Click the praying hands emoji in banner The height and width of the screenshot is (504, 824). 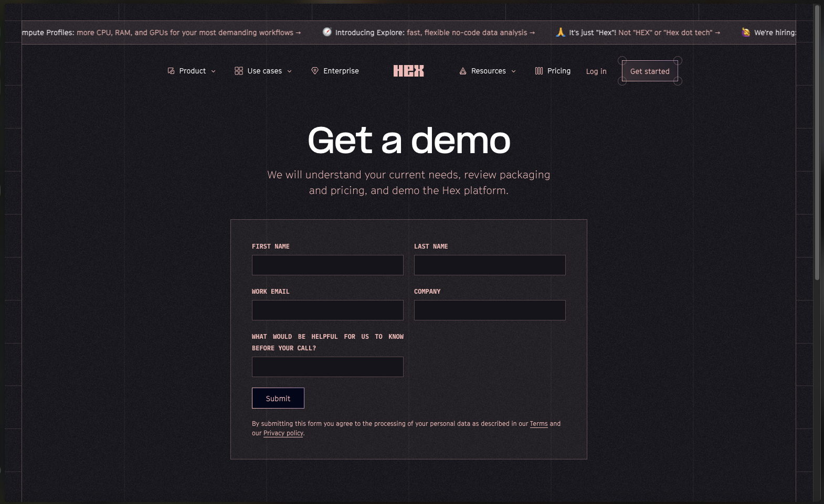pyautogui.click(x=561, y=32)
